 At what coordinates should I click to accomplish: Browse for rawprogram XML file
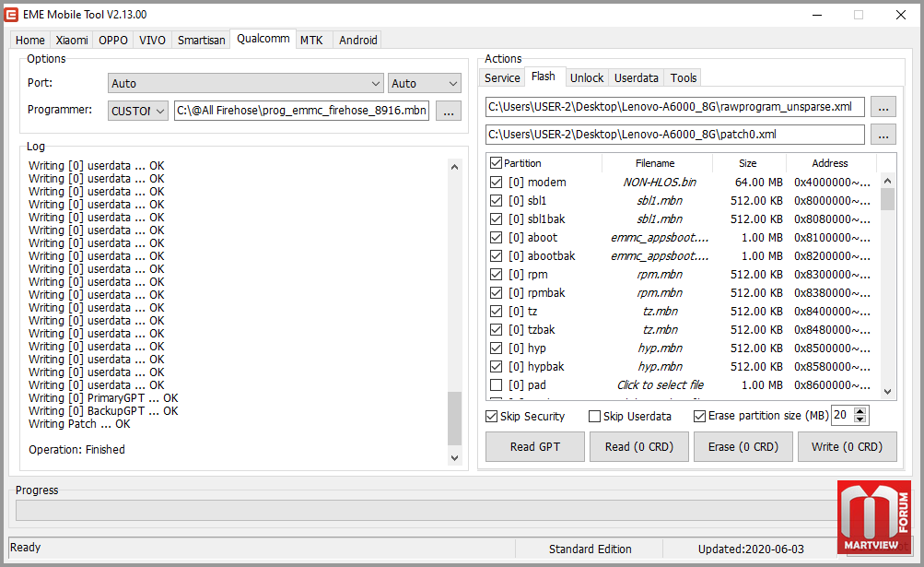click(883, 107)
